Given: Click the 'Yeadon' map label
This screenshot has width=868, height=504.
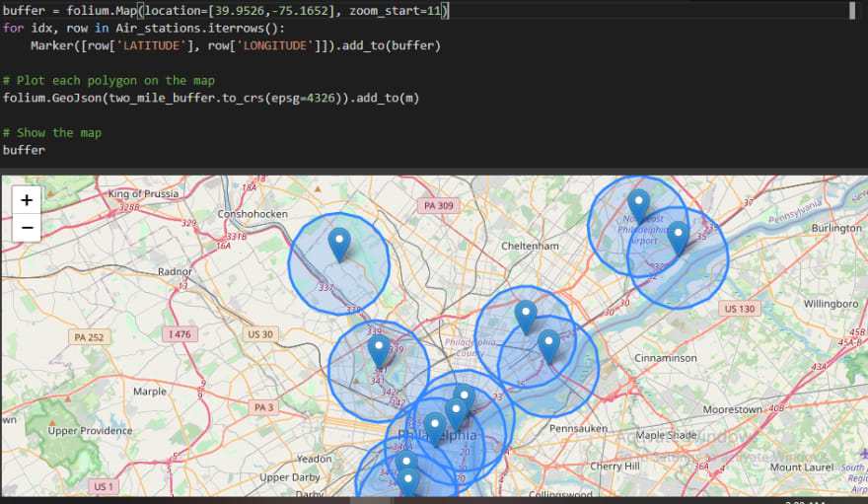Looking at the screenshot, I should (x=314, y=459).
